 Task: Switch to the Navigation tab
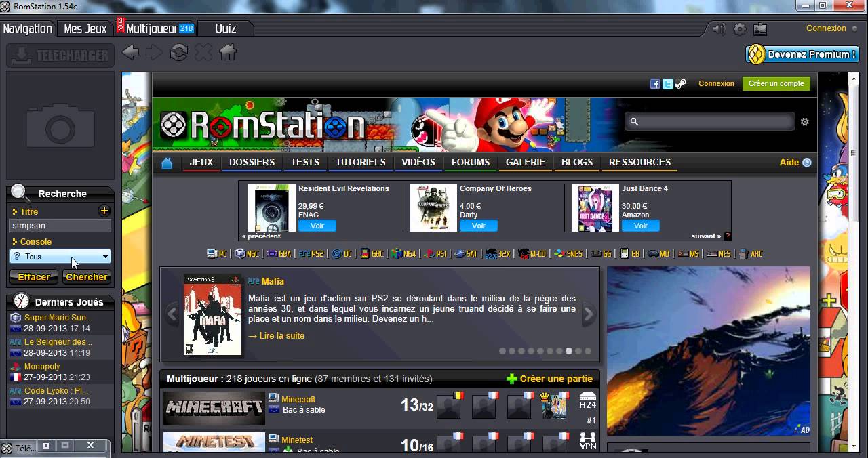[x=27, y=28]
